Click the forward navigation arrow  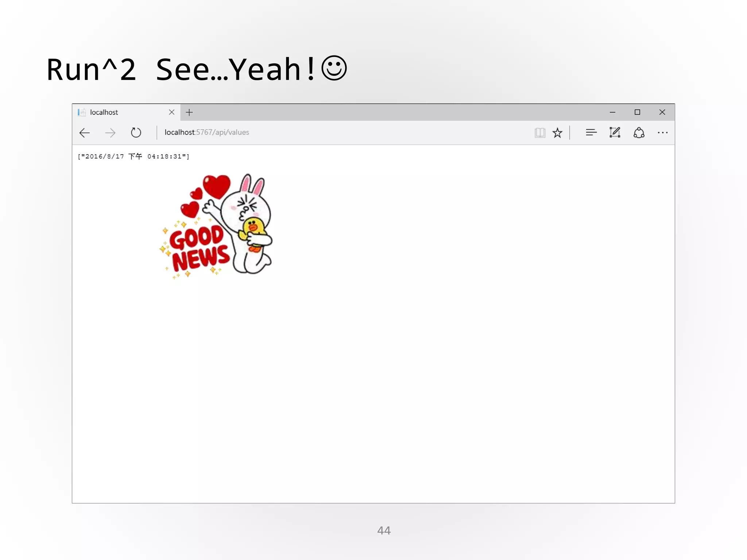[110, 133]
